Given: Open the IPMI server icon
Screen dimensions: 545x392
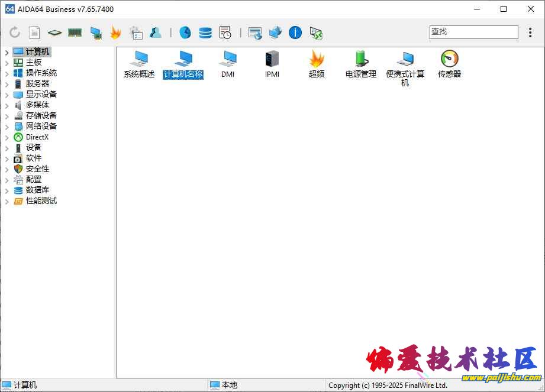Looking at the screenshot, I should (272, 59).
